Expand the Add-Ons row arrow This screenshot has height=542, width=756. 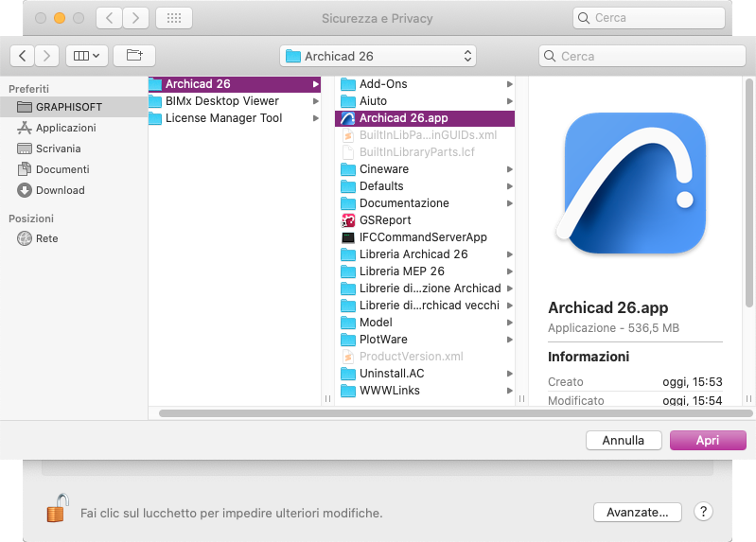[510, 84]
